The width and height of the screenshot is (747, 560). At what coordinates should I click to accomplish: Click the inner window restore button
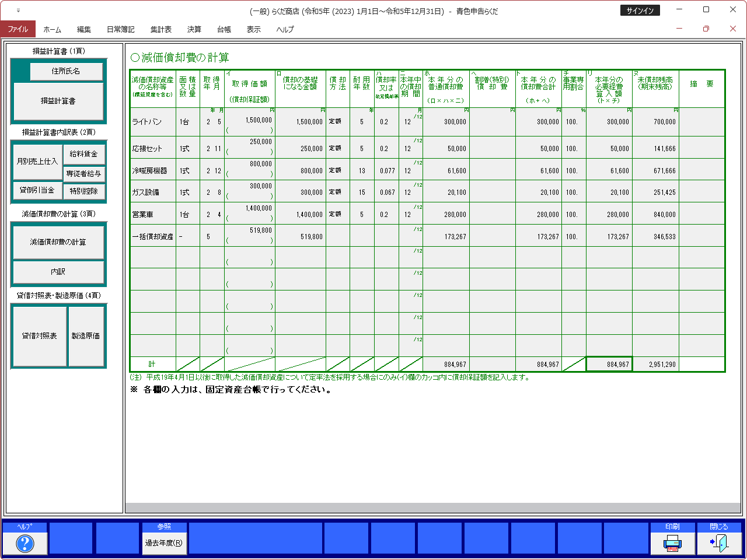click(x=706, y=29)
